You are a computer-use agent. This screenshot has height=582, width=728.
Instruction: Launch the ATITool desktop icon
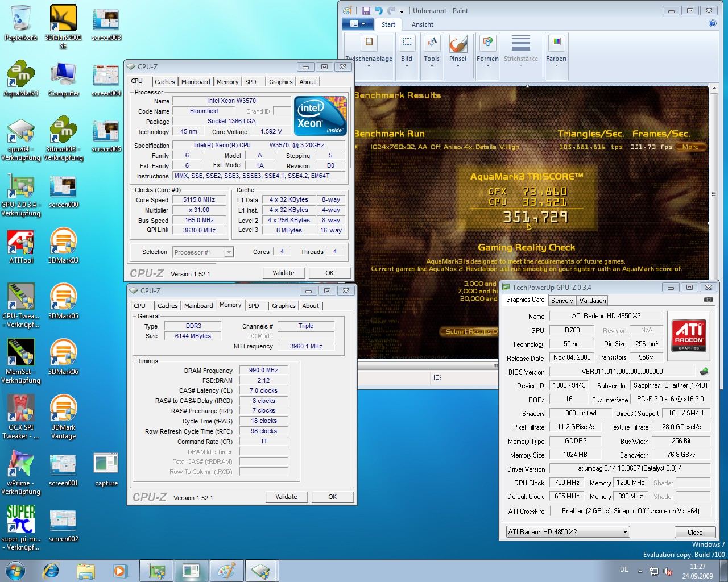tap(20, 247)
